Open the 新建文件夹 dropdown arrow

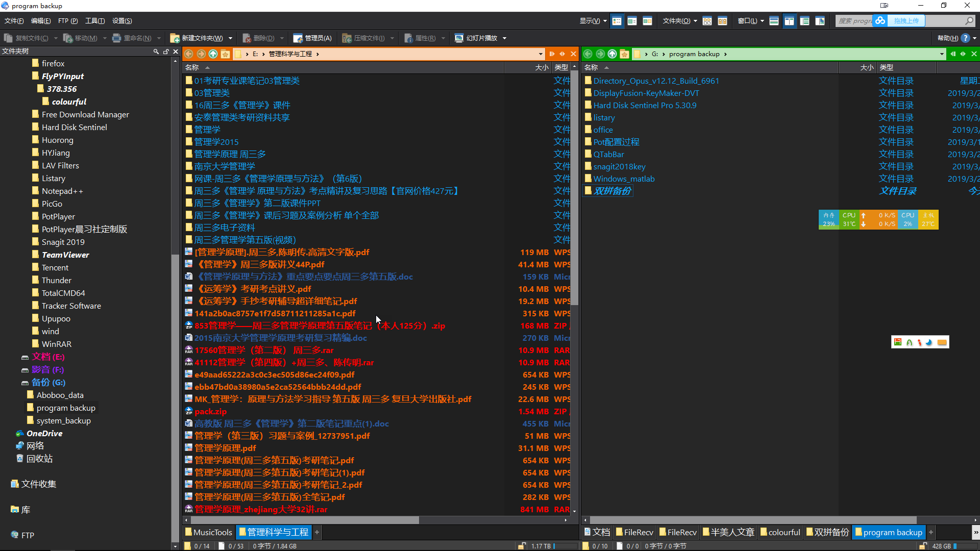tap(230, 38)
